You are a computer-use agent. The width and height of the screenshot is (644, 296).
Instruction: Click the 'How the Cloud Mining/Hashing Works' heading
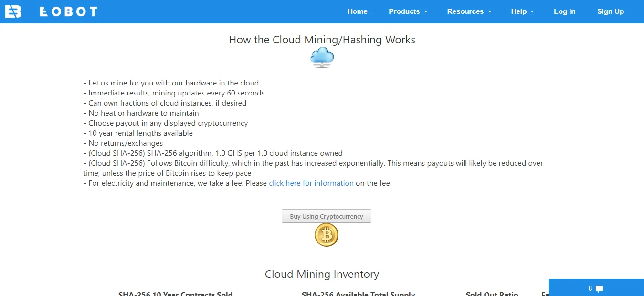pyautogui.click(x=322, y=40)
